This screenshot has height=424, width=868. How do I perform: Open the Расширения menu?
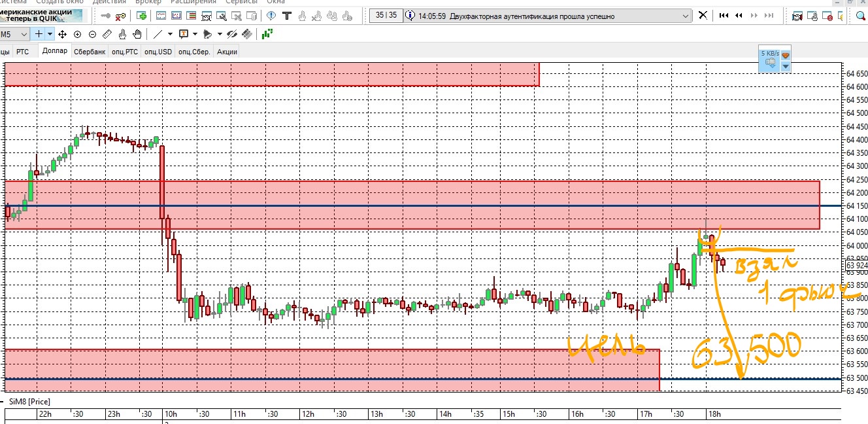pos(193,2)
